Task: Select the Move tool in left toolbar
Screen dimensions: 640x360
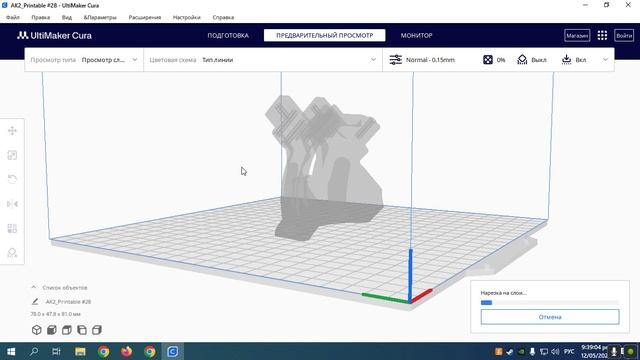Action: coord(12,131)
